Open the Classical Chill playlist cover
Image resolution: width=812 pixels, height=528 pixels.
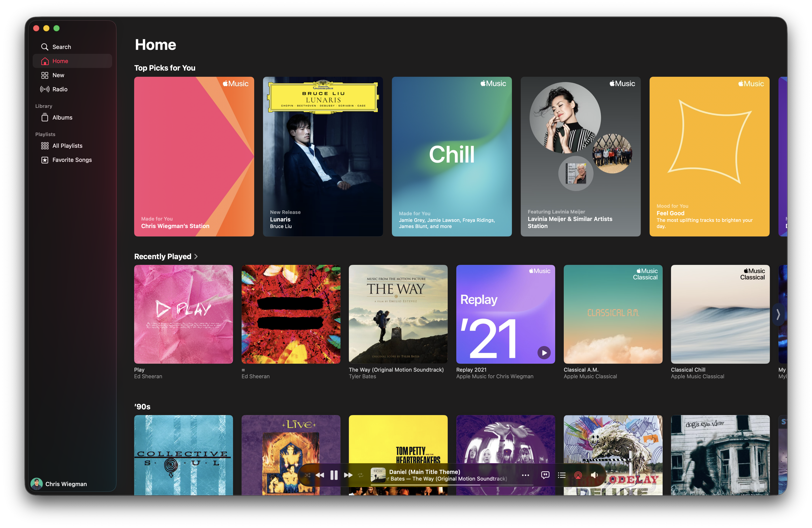pos(720,314)
